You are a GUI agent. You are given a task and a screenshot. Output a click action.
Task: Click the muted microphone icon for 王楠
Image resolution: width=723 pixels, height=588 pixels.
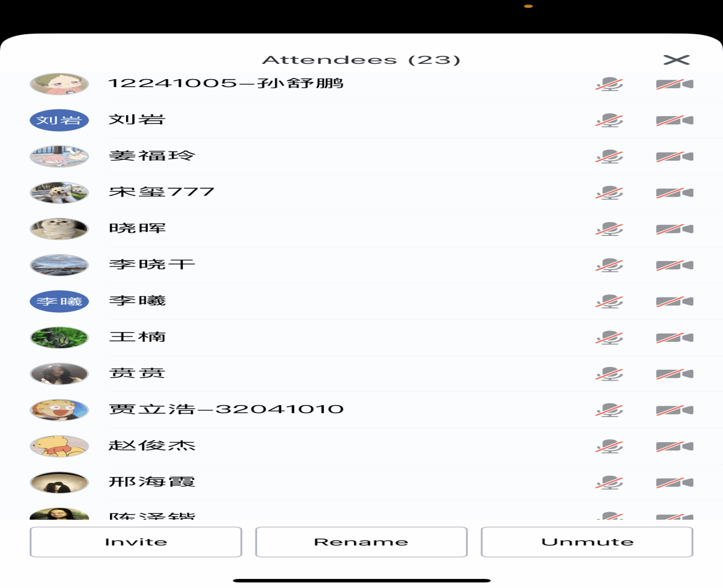(x=609, y=338)
